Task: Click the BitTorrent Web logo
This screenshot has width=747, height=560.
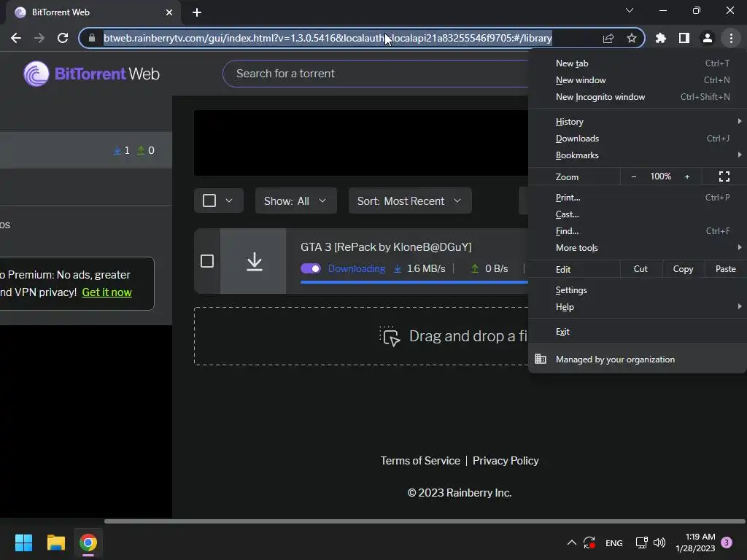Action: 91,74
